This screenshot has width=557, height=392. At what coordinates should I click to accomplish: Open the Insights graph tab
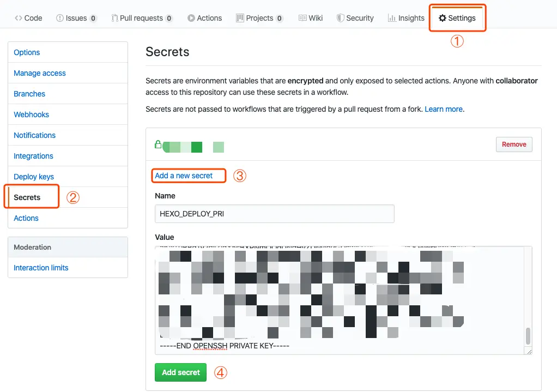coord(405,18)
